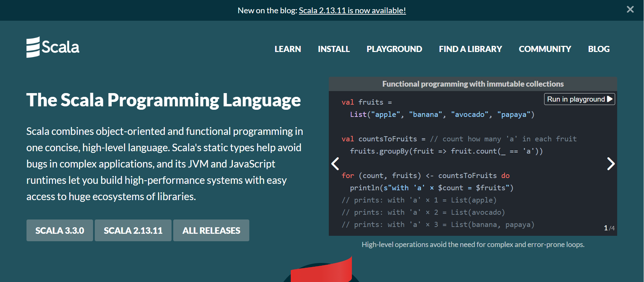The height and width of the screenshot is (282, 644).
Task: Click the caption under the code sample
Action: 473,245
